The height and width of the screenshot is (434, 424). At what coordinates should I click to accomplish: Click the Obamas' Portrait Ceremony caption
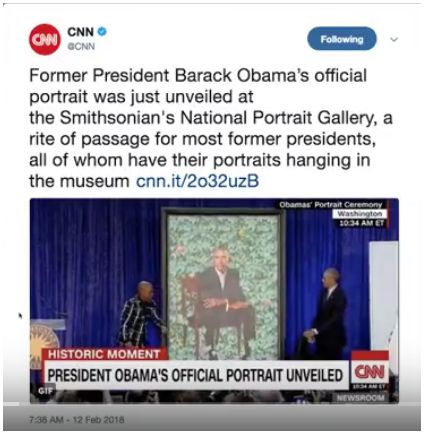coord(330,205)
